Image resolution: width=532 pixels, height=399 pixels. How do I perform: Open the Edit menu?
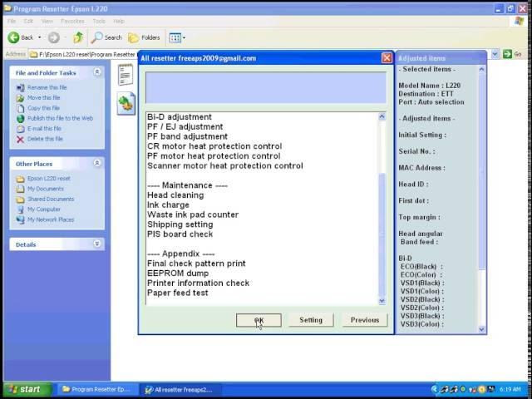28,21
